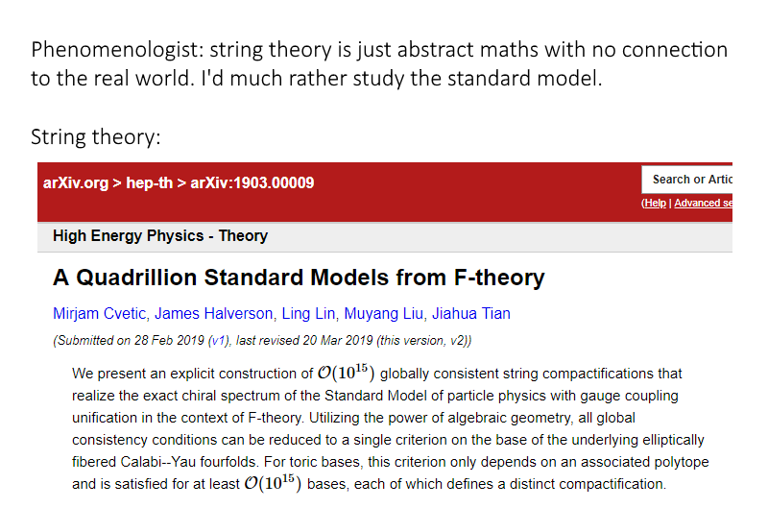Click the abstract line mentioning Calabi--Yau fourfolds
The image size is (768, 532).
[x=391, y=462]
